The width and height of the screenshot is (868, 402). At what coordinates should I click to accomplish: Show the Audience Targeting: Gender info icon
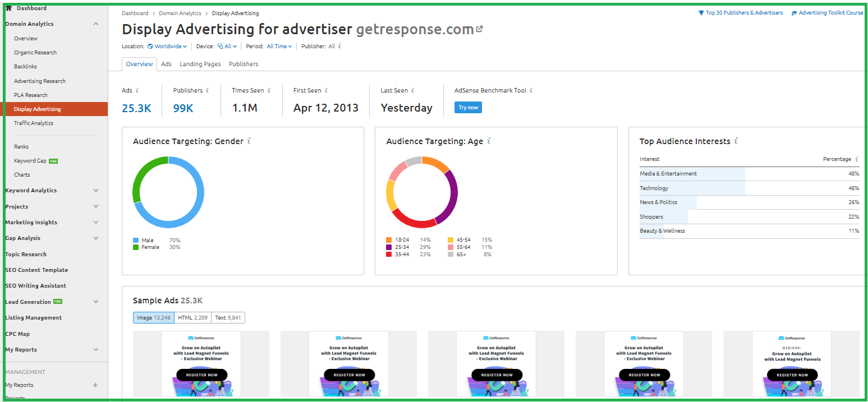[x=249, y=141]
